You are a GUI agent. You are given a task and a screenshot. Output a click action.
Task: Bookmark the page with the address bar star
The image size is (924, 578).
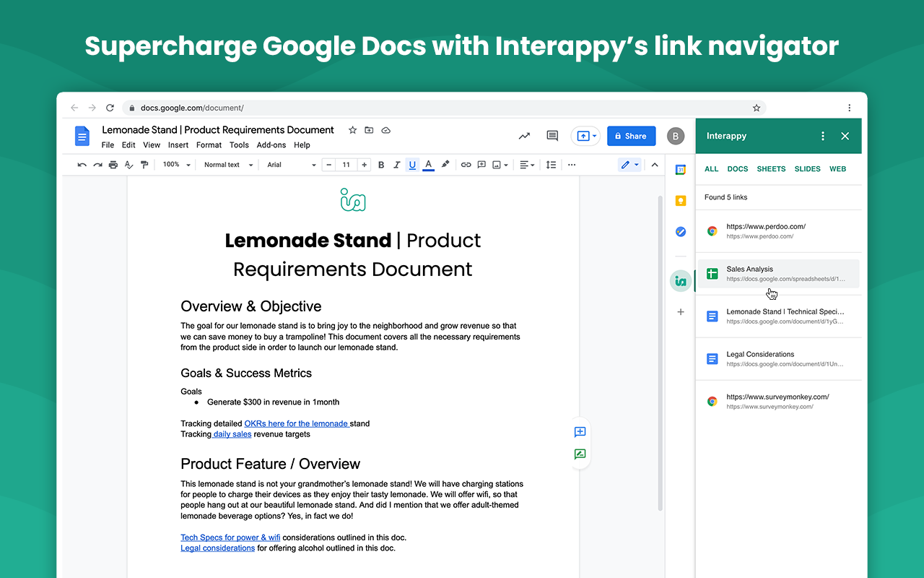pos(757,108)
